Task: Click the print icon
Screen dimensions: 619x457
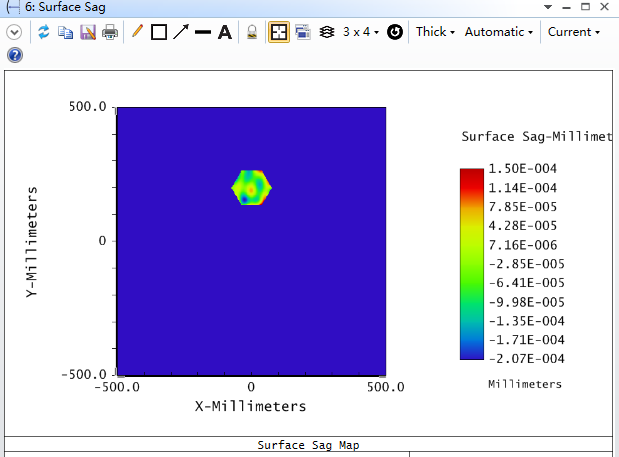Action: (x=110, y=32)
